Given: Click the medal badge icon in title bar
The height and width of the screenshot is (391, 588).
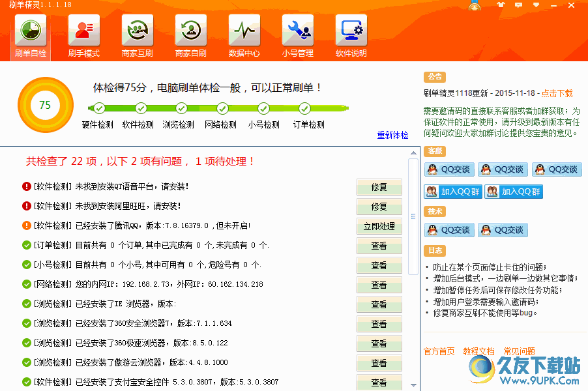Looking at the screenshot, I should point(475,5).
